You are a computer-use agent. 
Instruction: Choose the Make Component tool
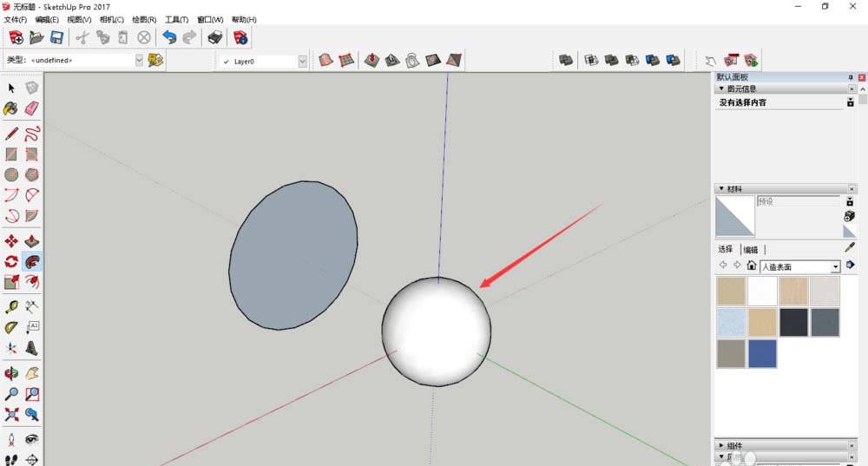tap(32, 88)
